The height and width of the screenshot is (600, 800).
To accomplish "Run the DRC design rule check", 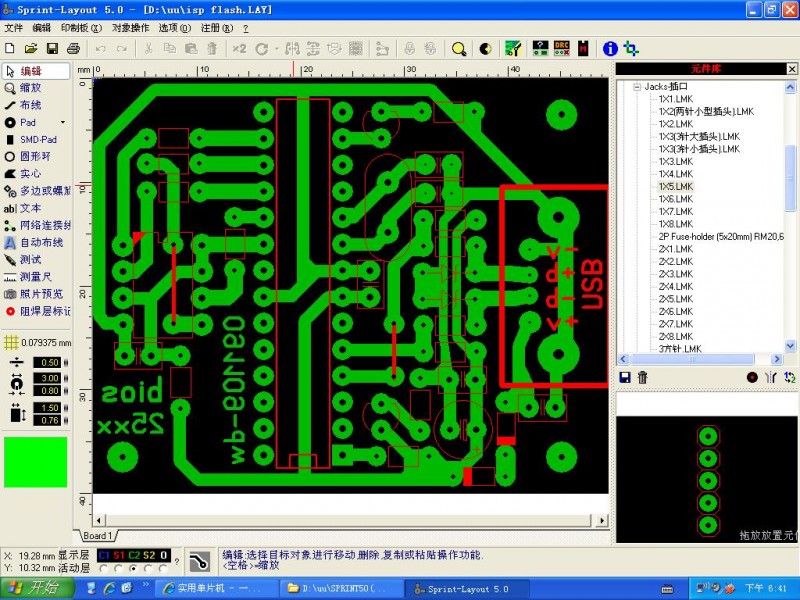I will (x=561, y=49).
